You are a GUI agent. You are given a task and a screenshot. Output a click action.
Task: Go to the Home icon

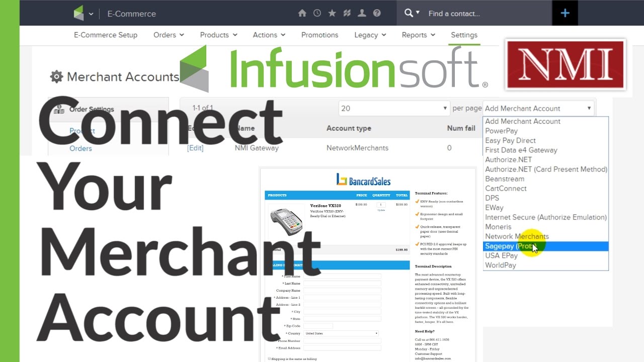pos(302,14)
